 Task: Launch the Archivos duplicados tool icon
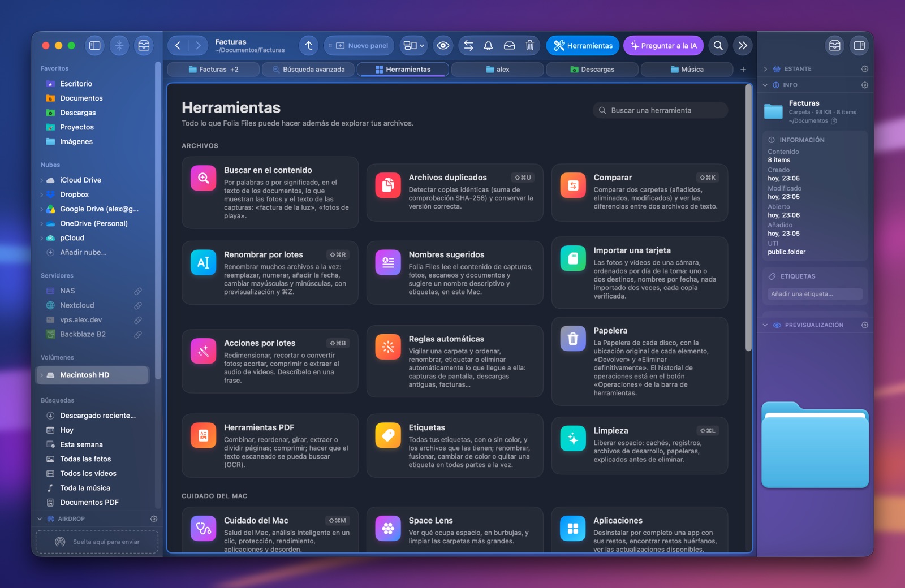click(x=388, y=185)
